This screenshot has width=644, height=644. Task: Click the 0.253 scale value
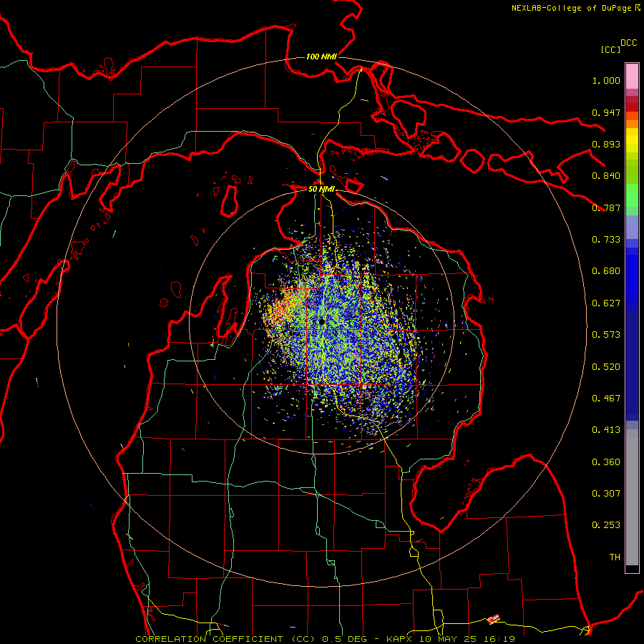606,525
